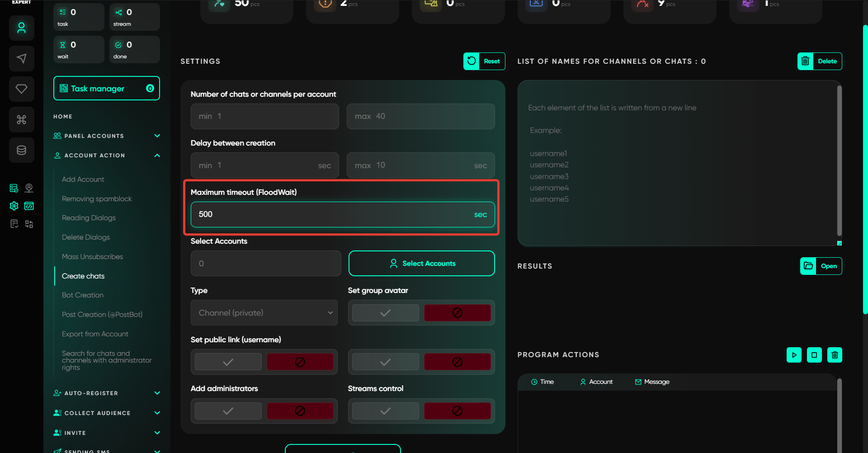Open the Type dropdown Channel (private)
Screen dimensions: 868x453
click(264, 313)
